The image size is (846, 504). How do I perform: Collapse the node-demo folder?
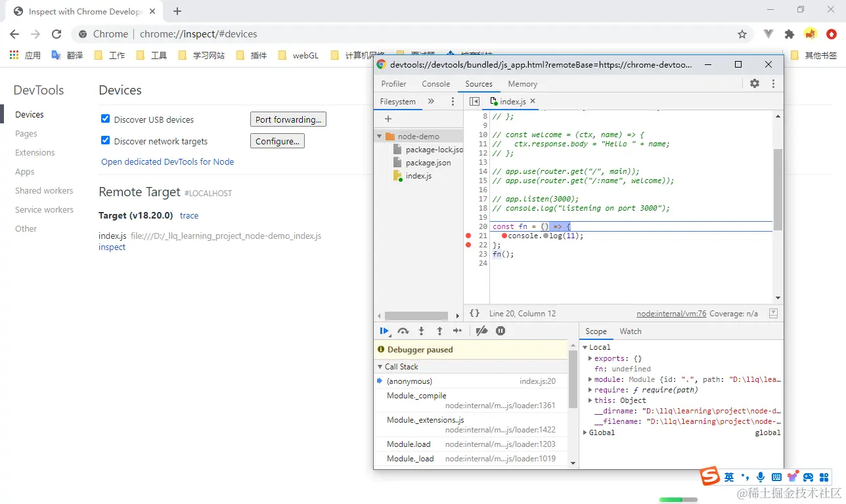(380, 136)
